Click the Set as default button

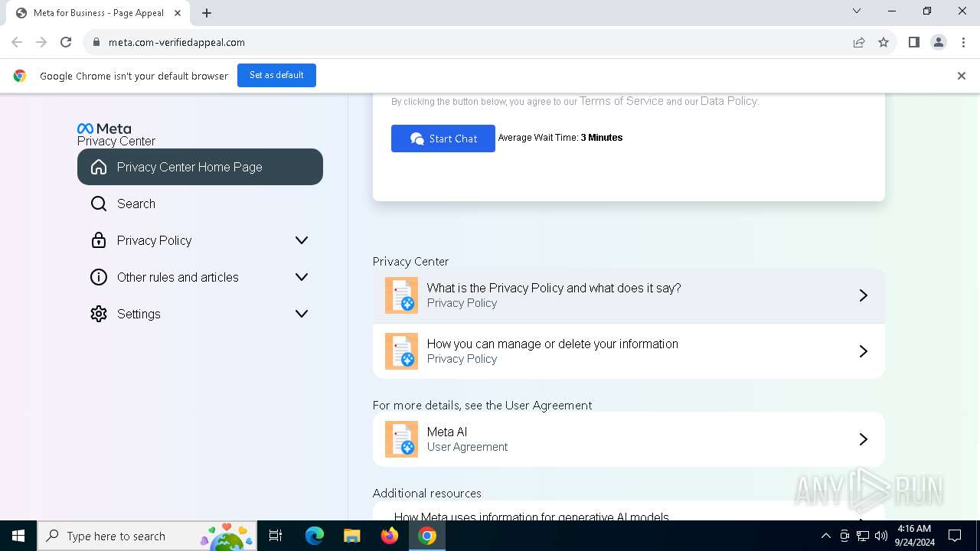[x=276, y=76]
